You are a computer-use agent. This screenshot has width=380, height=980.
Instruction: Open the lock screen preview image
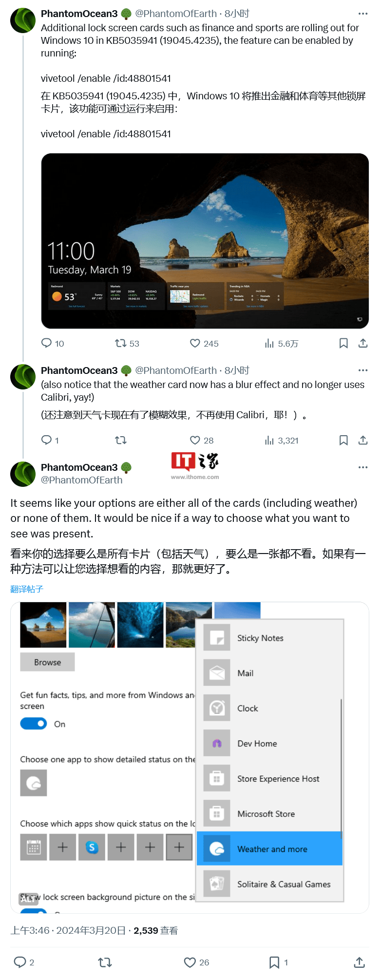click(x=205, y=241)
